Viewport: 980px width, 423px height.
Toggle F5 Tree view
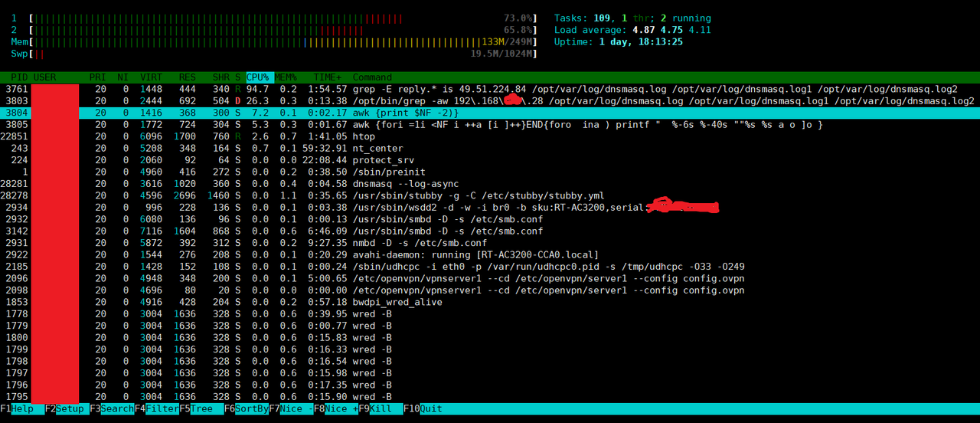201,409
